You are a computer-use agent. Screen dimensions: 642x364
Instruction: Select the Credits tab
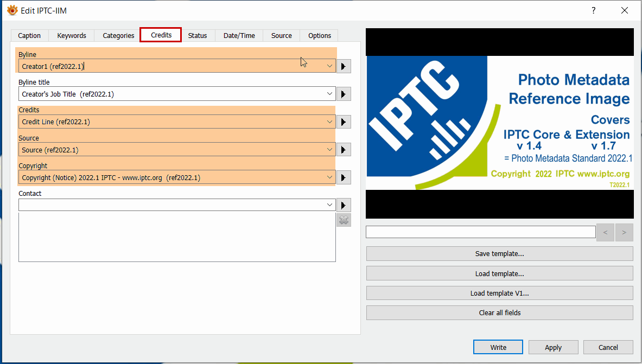161,35
